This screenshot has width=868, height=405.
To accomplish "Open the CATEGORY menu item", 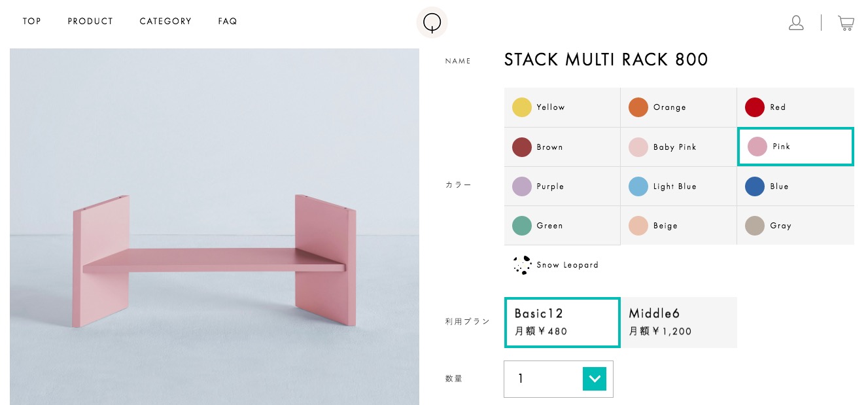I will pyautogui.click(x=165, y=22).
